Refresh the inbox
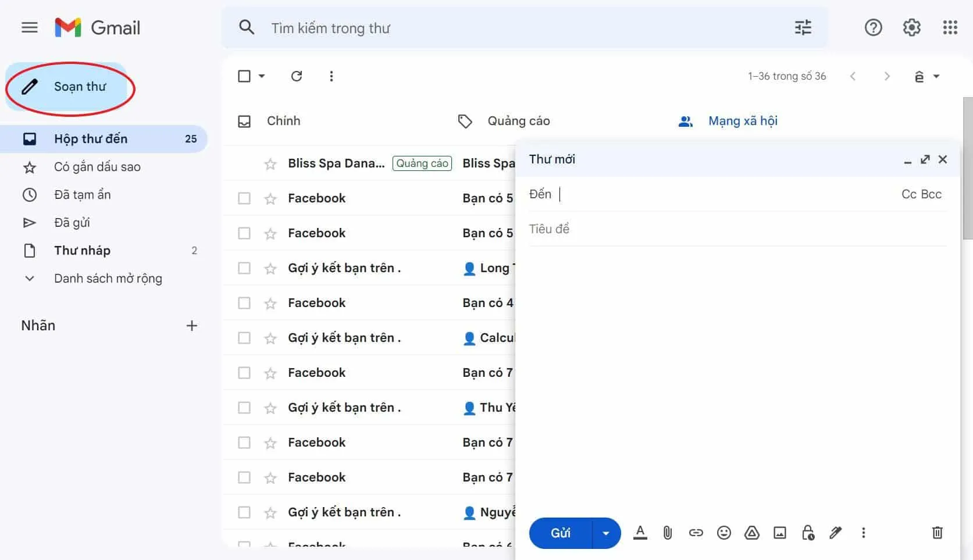 [x=297, y=76]
